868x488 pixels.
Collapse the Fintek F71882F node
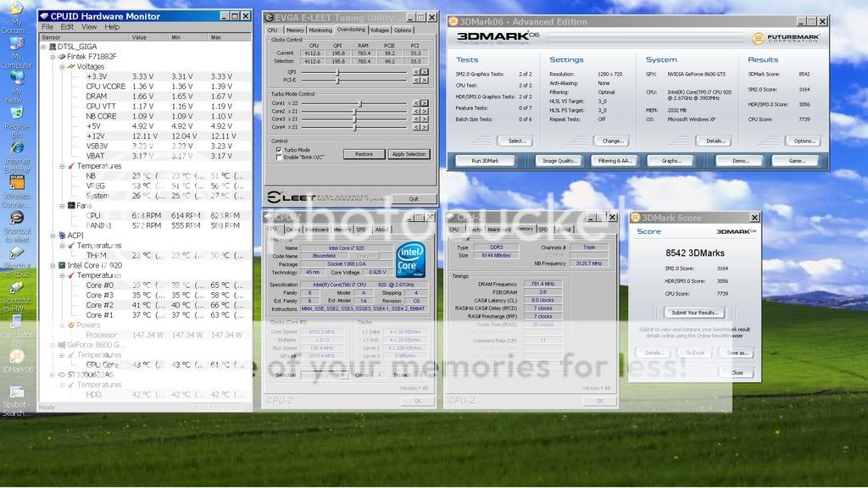pyautogui.click(x=53, y=57)
